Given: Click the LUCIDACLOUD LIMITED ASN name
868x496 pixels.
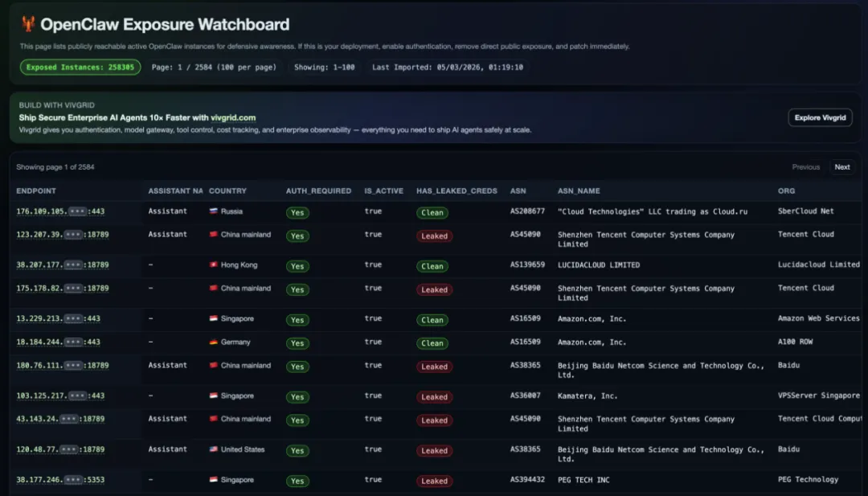Looking at the screenshot, I should pos(599,265).
